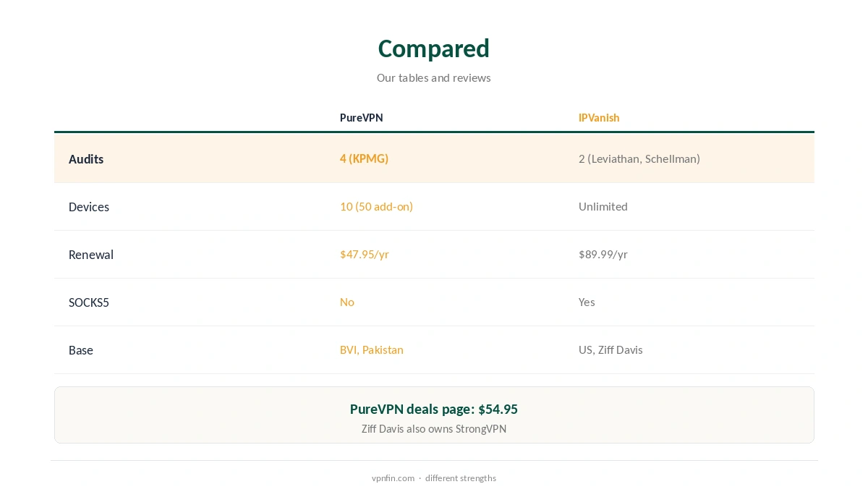Click the 'US, Ziff Davis' base cell

click(610, 349)
